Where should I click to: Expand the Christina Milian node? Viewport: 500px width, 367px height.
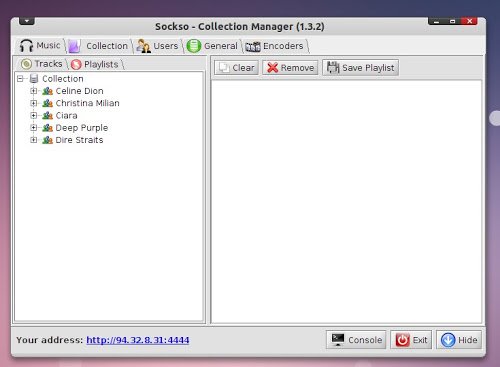[x=33, y=103]
